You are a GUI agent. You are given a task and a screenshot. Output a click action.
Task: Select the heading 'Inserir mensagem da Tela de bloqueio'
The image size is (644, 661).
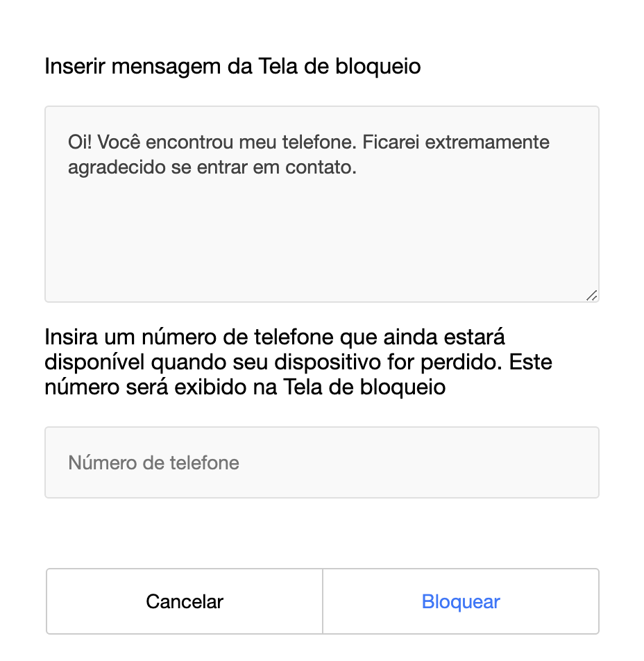232,66
